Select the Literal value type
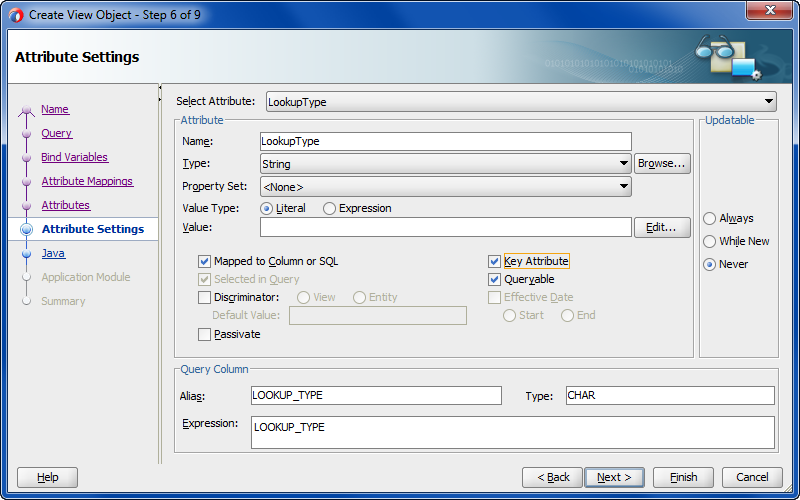Image resolution: width=800 pixels, height=500 pixels. [266, 209]
